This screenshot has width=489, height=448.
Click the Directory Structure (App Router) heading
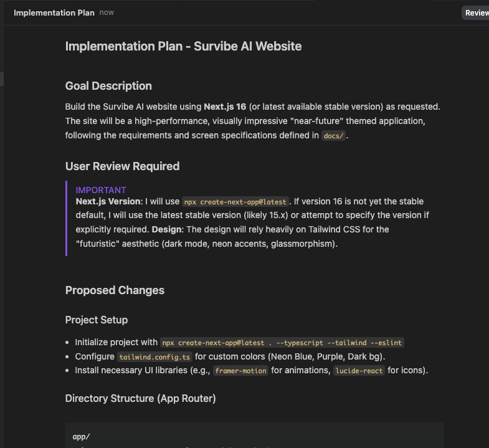coord(141,398)
